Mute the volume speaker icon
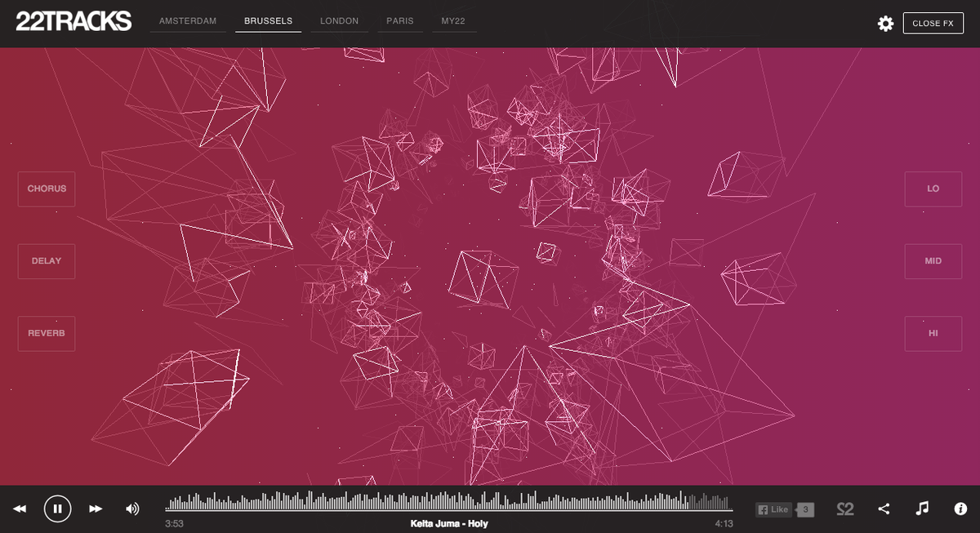Image resolution: width=980 pixels, height=533 pixels. click(x=132, y=509)
